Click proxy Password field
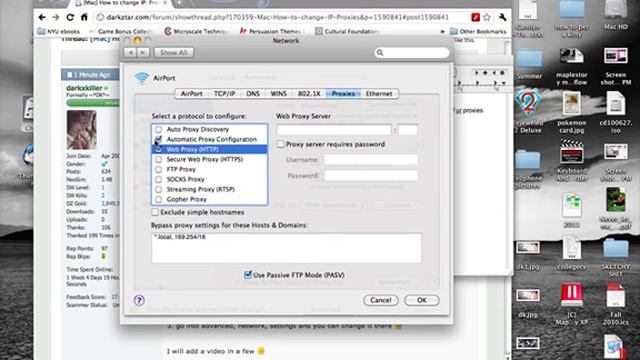 click(x=371, y=176)
